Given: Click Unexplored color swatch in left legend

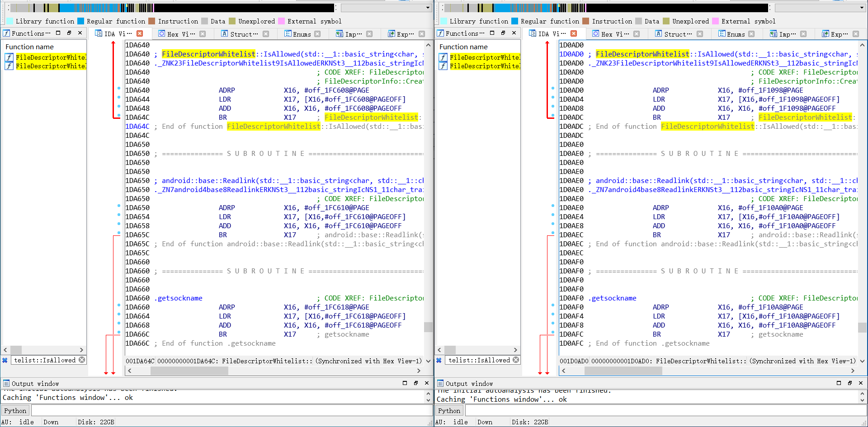Looking at the screenshot, I should (x=232, y=21).
